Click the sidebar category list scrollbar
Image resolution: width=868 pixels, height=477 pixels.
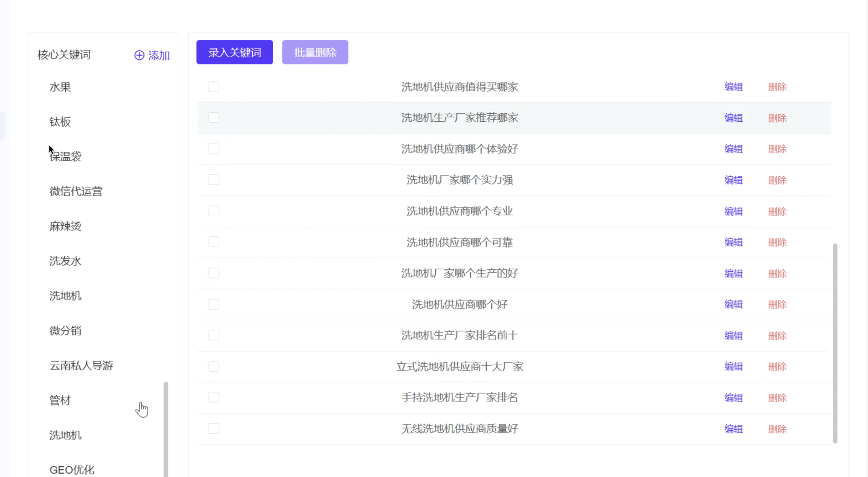[166, 429]
